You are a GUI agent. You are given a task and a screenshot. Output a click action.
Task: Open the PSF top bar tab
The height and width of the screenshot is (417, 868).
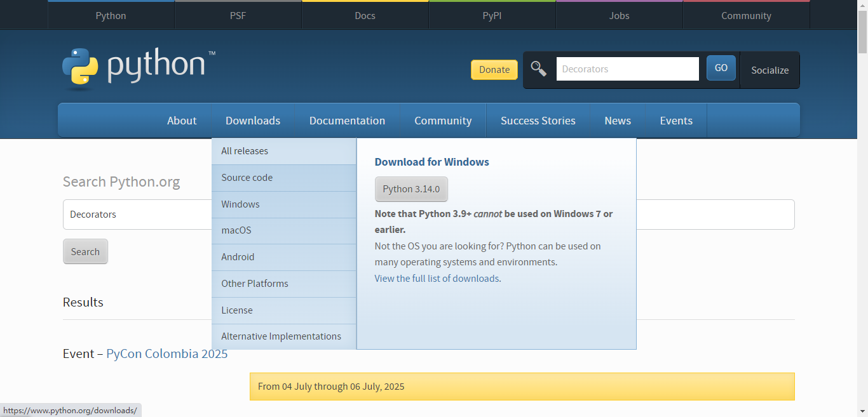238,15
